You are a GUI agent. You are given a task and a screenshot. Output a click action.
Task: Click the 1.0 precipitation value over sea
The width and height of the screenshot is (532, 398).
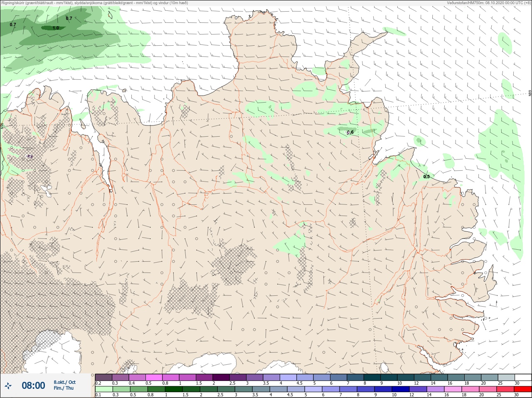(56, 28)
